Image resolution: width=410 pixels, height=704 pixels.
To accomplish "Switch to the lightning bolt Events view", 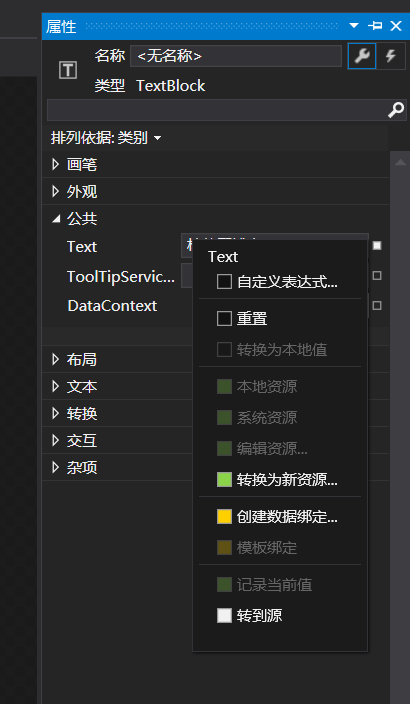I will 391,56.
